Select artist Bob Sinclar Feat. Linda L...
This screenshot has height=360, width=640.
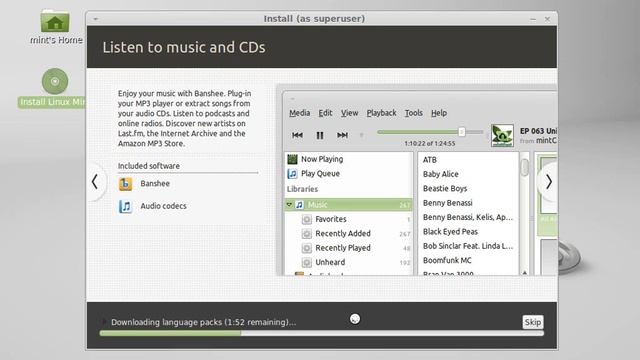[x=468, y=246]
